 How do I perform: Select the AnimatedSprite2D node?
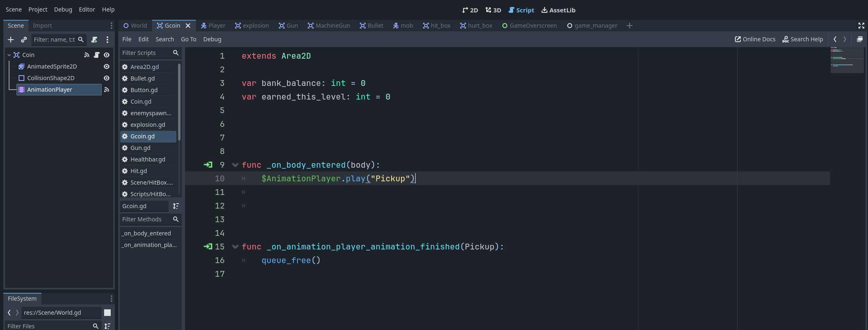click(x=52, y=66)
